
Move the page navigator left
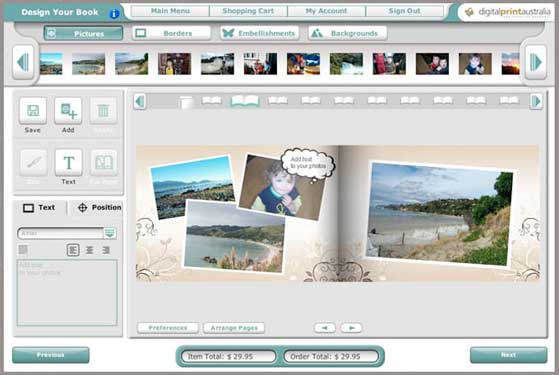point(140,102)
